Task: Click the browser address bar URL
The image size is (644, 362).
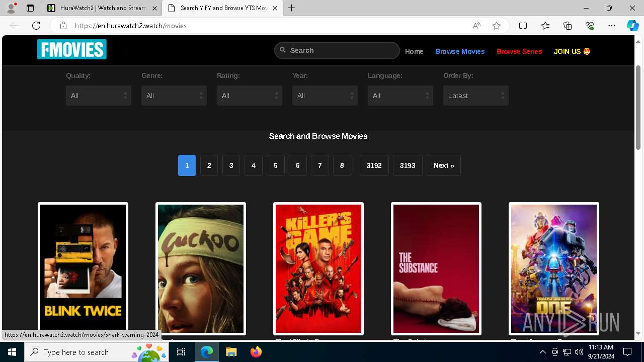Action: (x=131, y=26)
